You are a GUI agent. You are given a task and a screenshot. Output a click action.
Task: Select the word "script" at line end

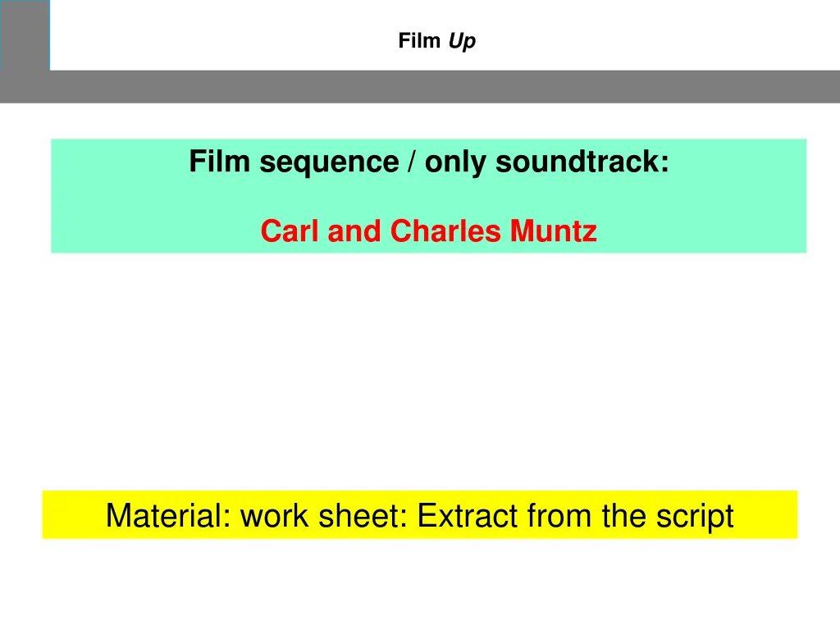(695, 517)
